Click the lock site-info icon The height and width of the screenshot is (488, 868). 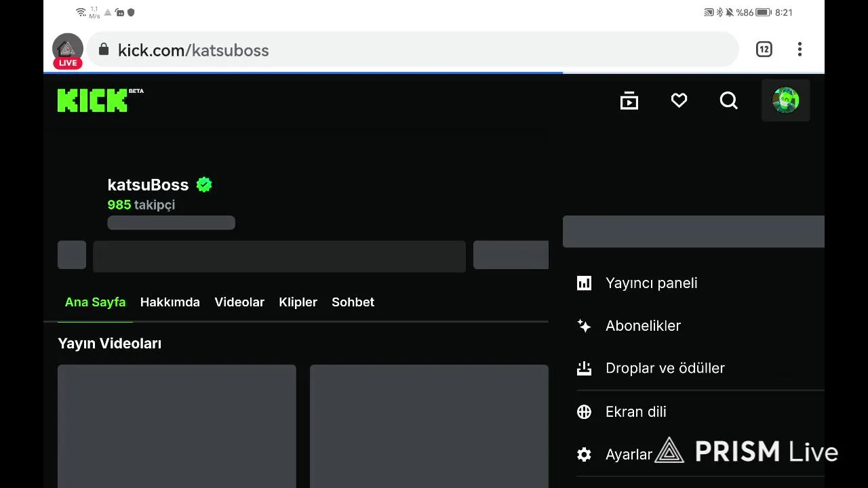point(104,49)
